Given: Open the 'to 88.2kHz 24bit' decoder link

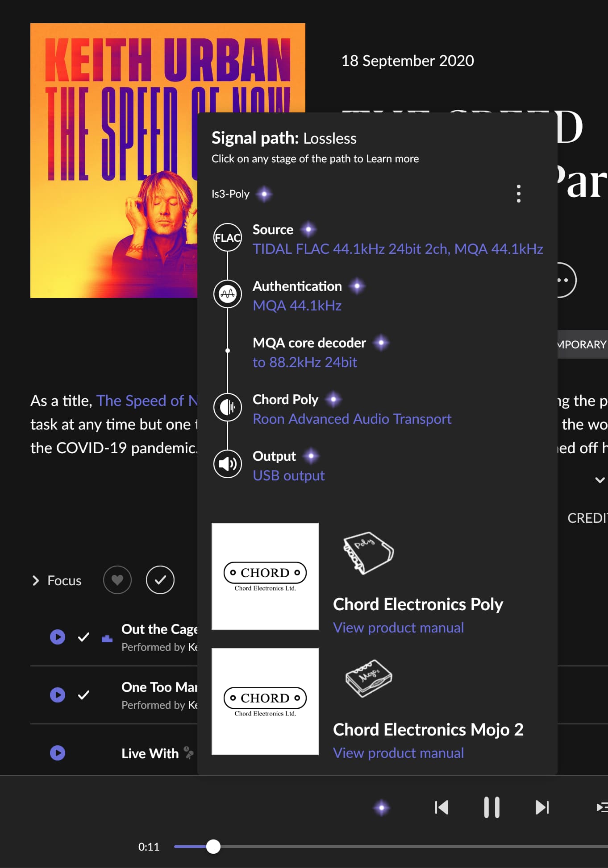Looking at the screenshot, I should pyautogui.click(x=305, y=362).
